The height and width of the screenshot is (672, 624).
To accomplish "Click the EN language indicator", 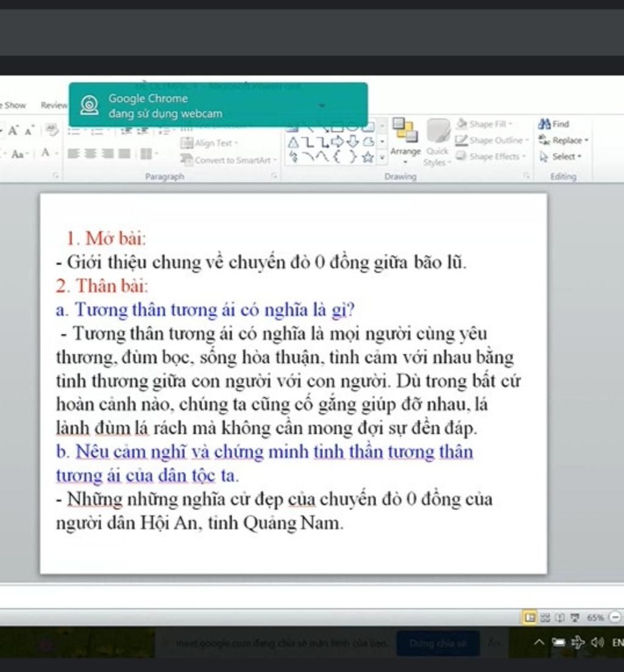I will 617,643.
